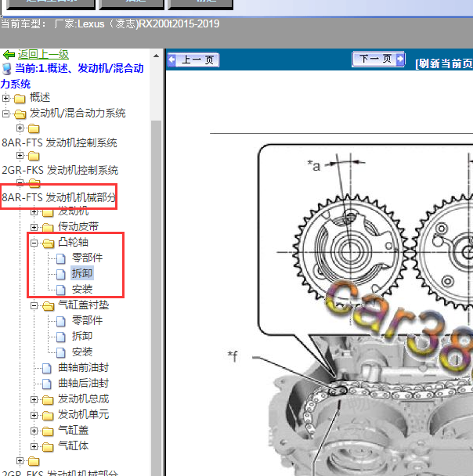Click the current-section computer icon

(x=7, y=69)
